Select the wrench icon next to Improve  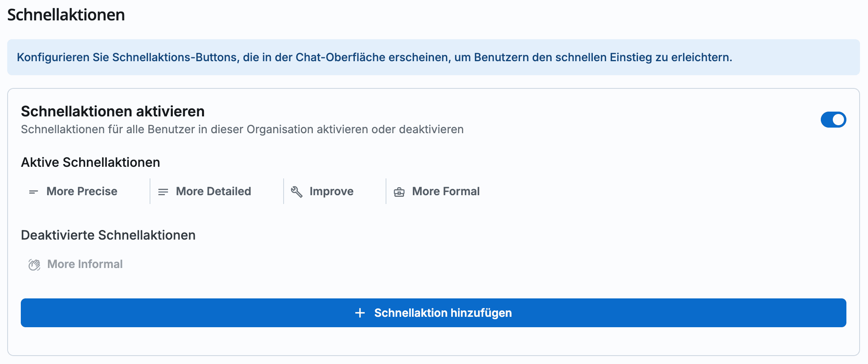coord(296,191)
